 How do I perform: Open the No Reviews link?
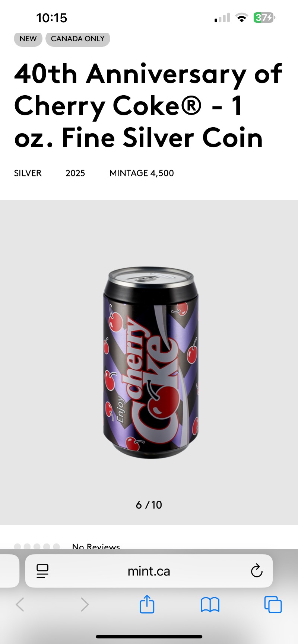click(96, 546)
